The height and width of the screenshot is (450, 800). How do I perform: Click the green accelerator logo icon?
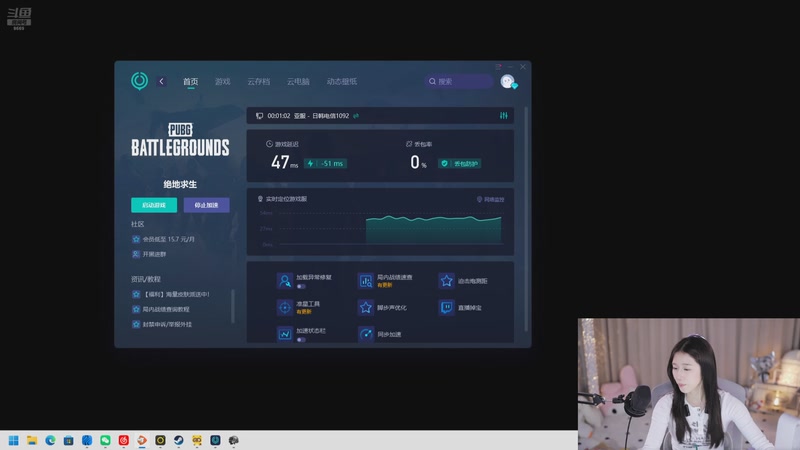coord(139,81)
